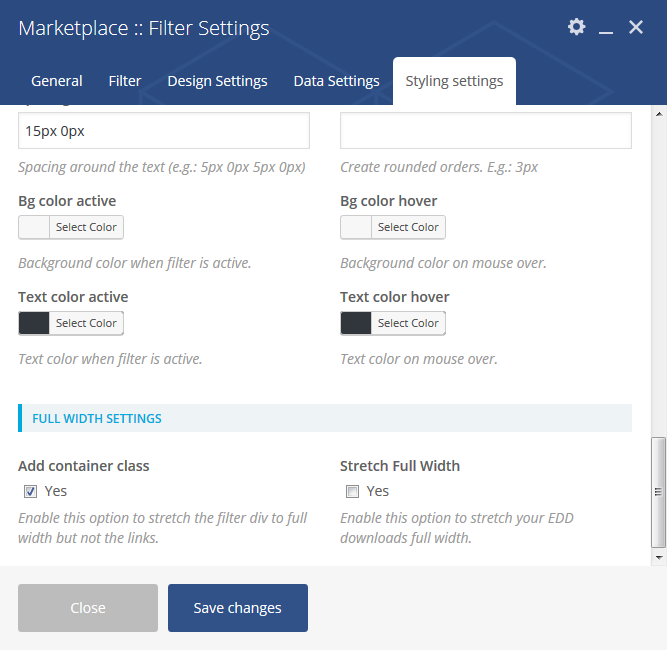Image resolution: width=667 pixels, height=650 pixels.
Task: Uncheck the Add container class checkbox
Action: [x=31, y=491]
